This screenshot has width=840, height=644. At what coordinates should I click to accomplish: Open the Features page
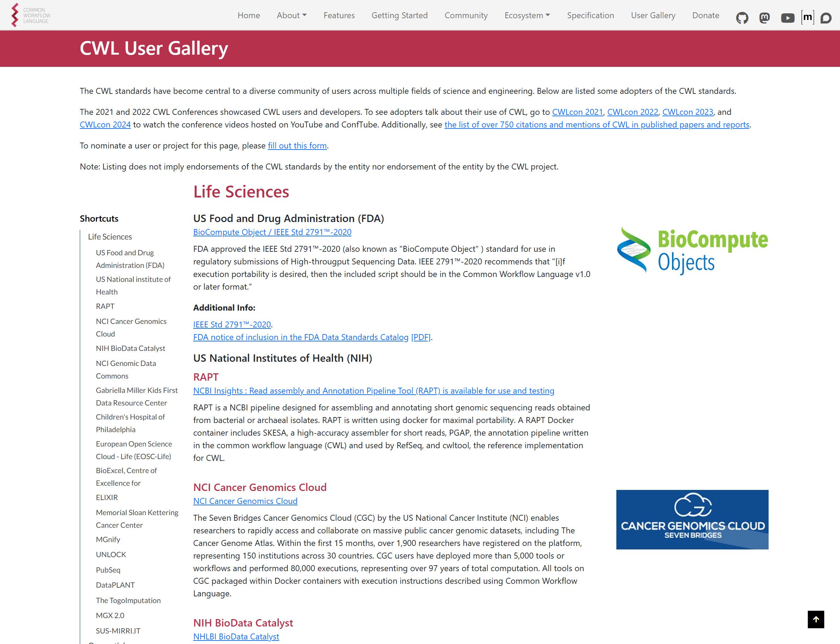pyautogui.click(x=339, y=15)
